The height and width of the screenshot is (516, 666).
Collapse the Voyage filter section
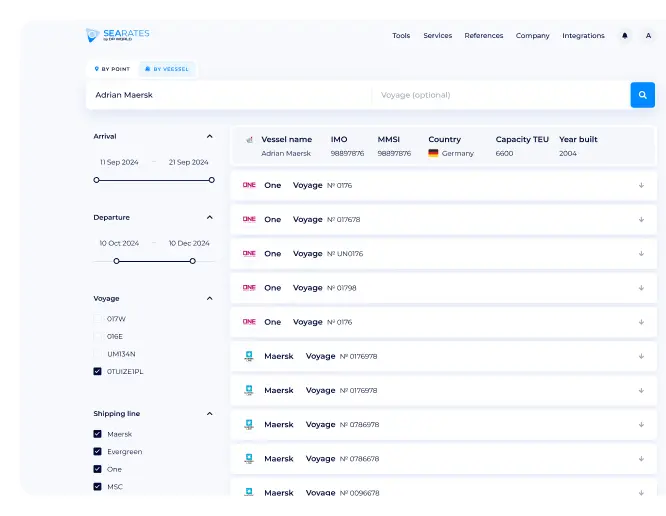click(209, 299)
